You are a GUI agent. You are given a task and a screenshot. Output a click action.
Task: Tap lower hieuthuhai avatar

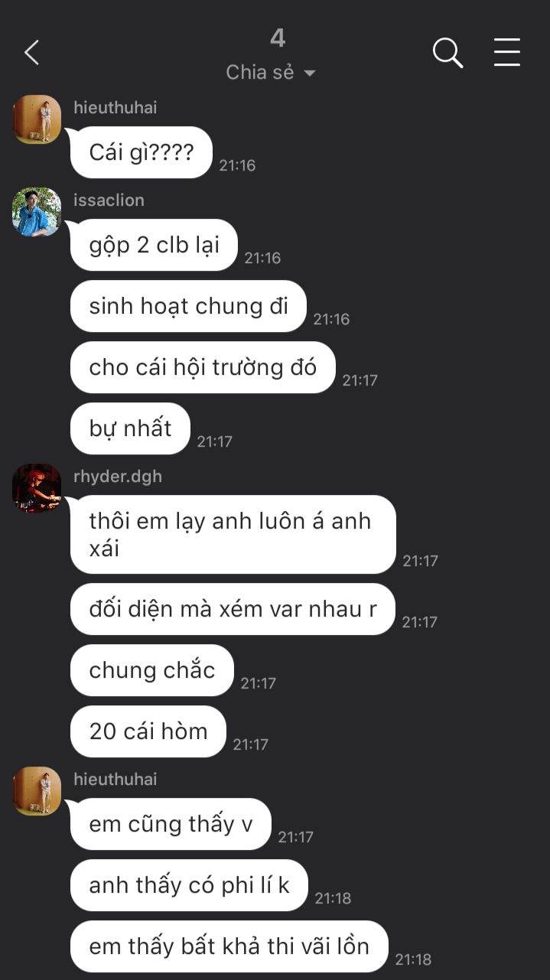(37, 791)
